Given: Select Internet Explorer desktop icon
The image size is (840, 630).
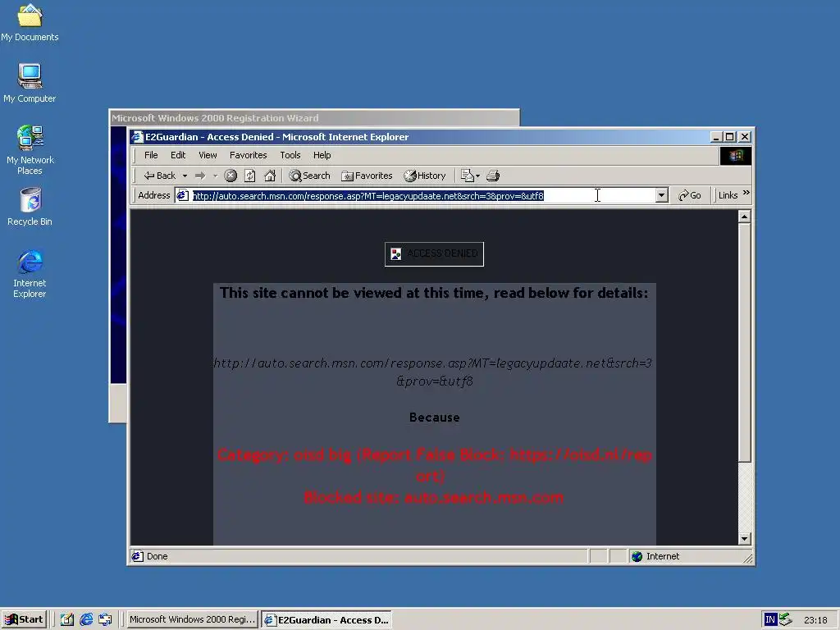Looking at the screenshot, I should 30,273.
